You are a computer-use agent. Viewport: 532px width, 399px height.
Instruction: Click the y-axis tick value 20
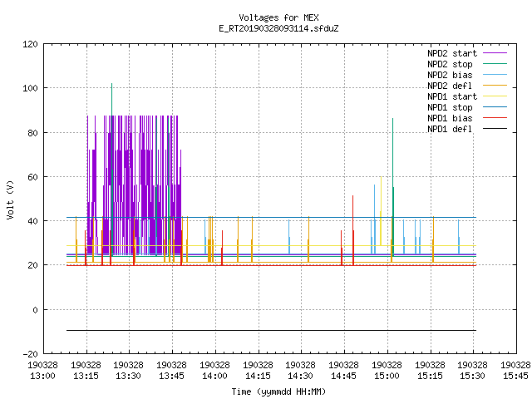pyautogui.click(x=32, y=265)
